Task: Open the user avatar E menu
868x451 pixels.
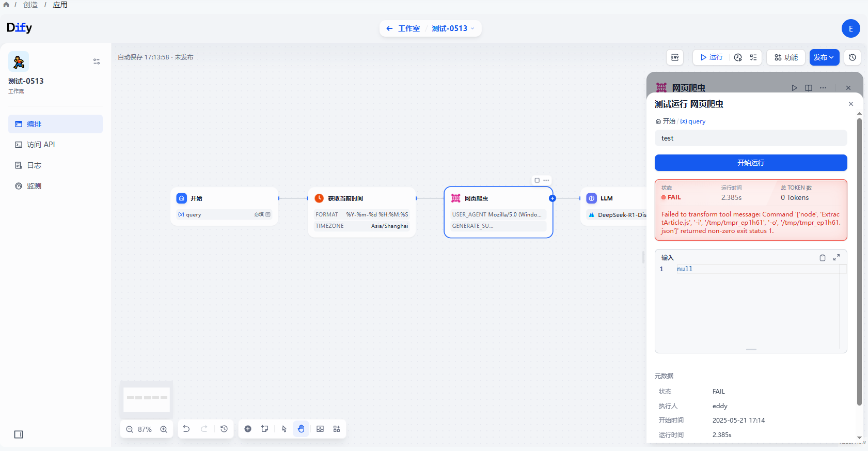Action: pos(851,28)
